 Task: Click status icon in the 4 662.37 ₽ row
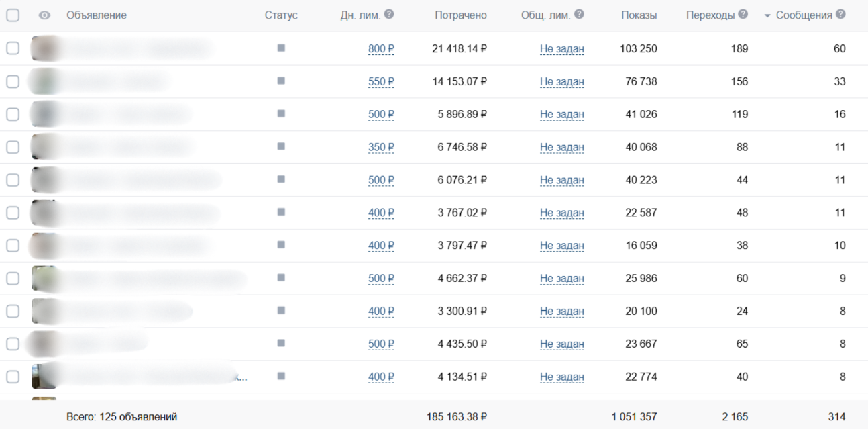[281, 277]
